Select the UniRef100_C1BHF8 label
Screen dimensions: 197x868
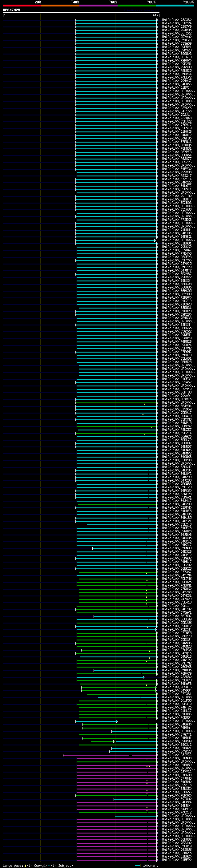click(x=176, y=199)
